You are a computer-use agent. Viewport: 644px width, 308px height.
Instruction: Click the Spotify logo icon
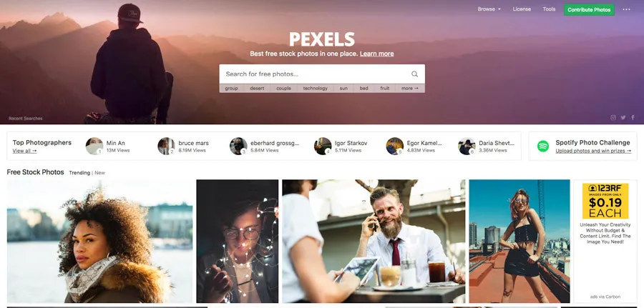coord(543,146)
